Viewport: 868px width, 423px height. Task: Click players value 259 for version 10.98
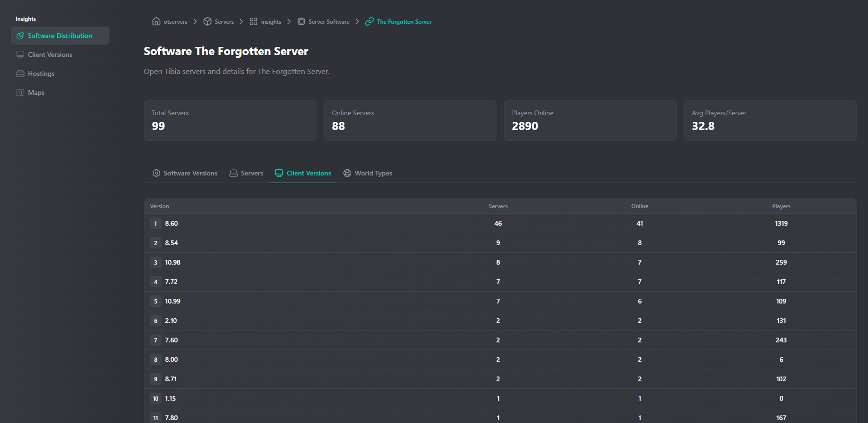tap(781, 262)
